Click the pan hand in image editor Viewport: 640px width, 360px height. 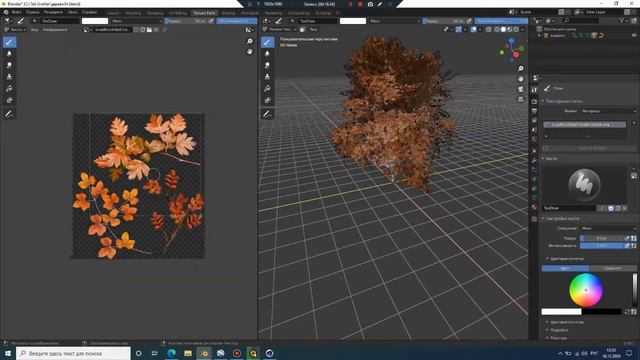click(249, 51)
